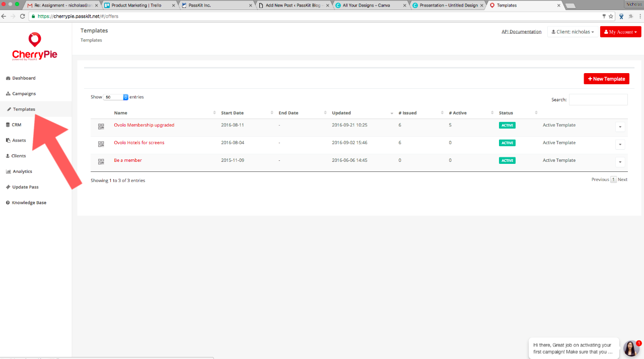Viewport: 644px width, 359px height.
Task: Open the Nicholas Chrome profile button
Action: pyautogui.click(x=633, y=4)
